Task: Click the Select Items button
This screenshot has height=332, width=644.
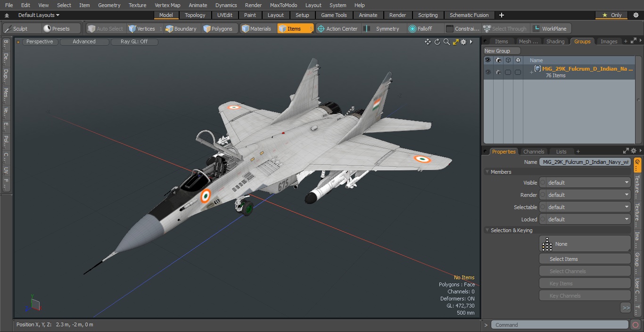Action: coord(585,259)
